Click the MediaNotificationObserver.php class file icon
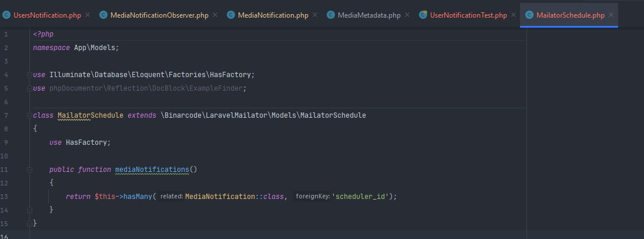 tap(103, 15)
